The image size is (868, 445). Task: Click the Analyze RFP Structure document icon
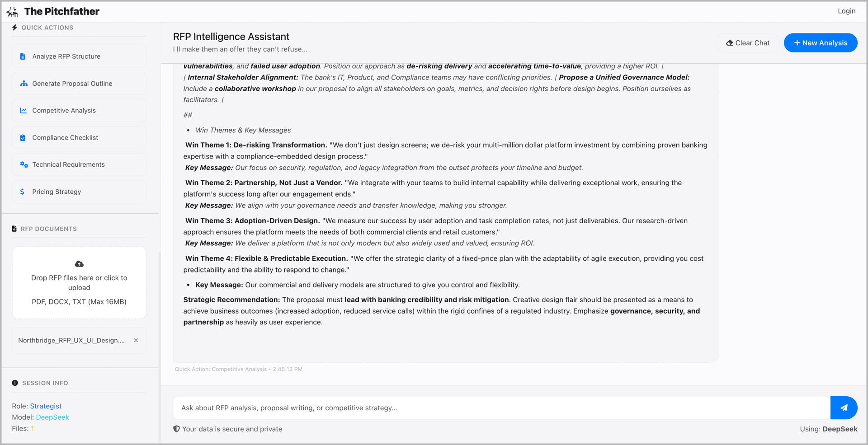click(x=23, y=56)
